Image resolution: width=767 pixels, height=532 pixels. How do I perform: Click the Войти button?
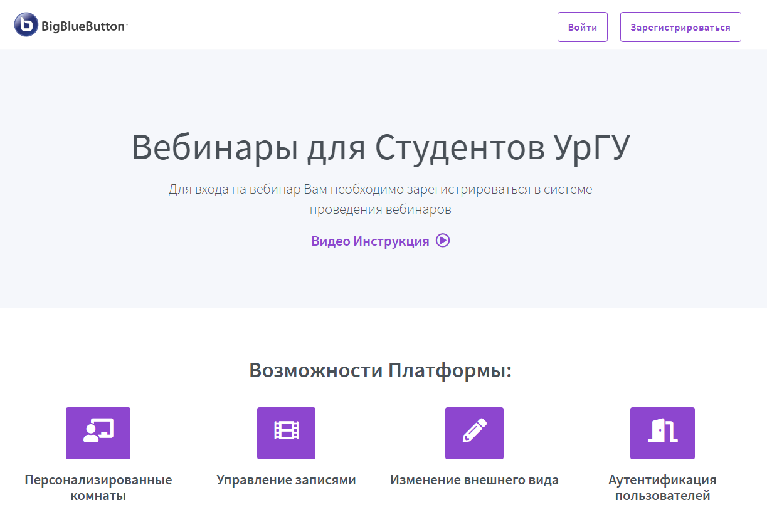(x=582, y=26)
